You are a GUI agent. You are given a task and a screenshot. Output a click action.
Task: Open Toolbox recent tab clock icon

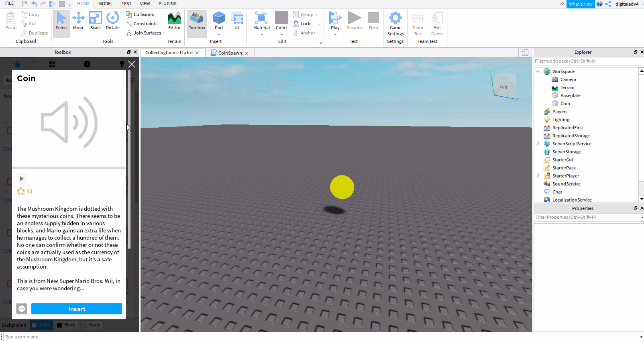pyautogui.click(x=87, y=64)
